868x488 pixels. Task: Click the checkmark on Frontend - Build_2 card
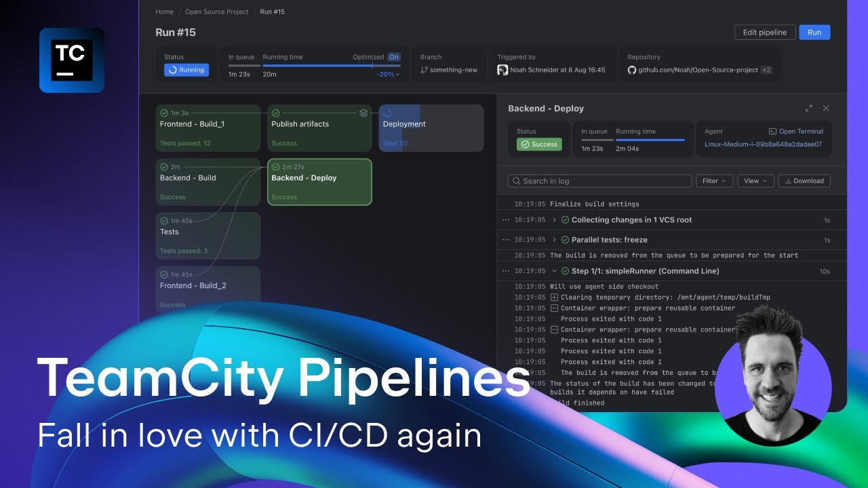point(164,274)
